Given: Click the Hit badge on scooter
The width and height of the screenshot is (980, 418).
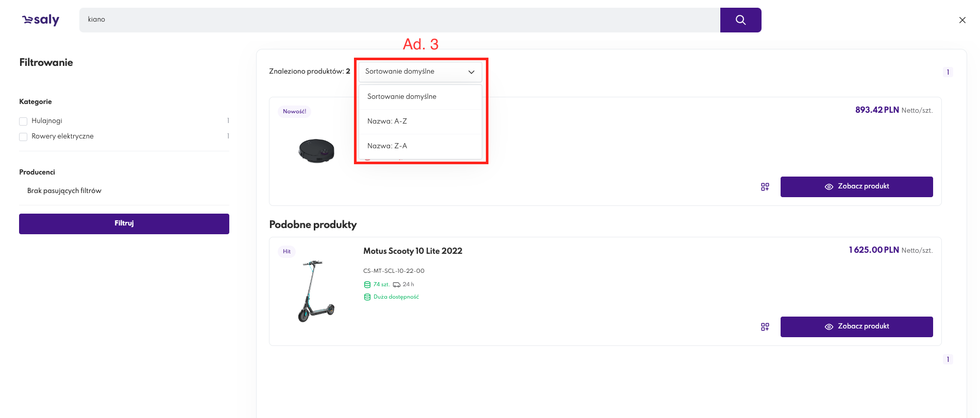Looking at the screenshot, I should (x=286, y=252).
